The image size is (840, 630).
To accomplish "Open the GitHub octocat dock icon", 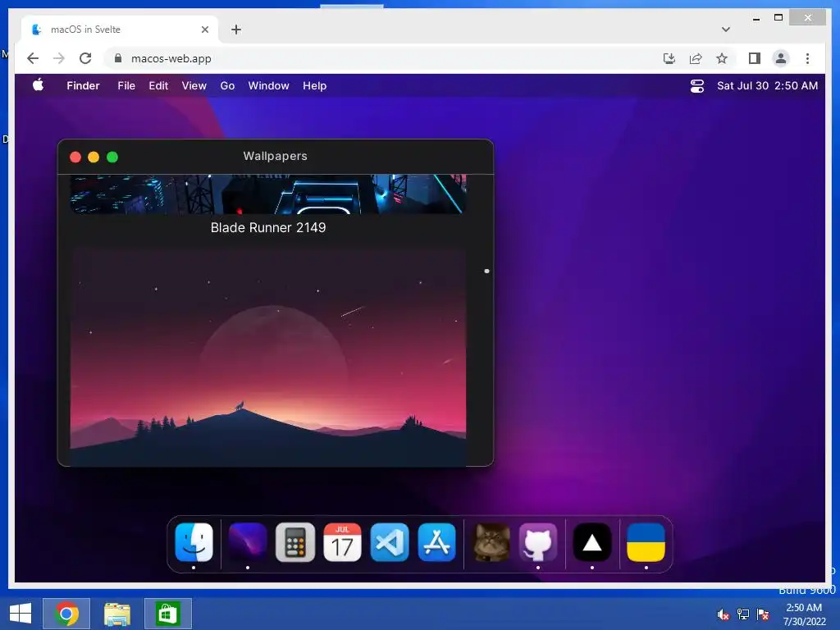I will click(x=538, y=542).
